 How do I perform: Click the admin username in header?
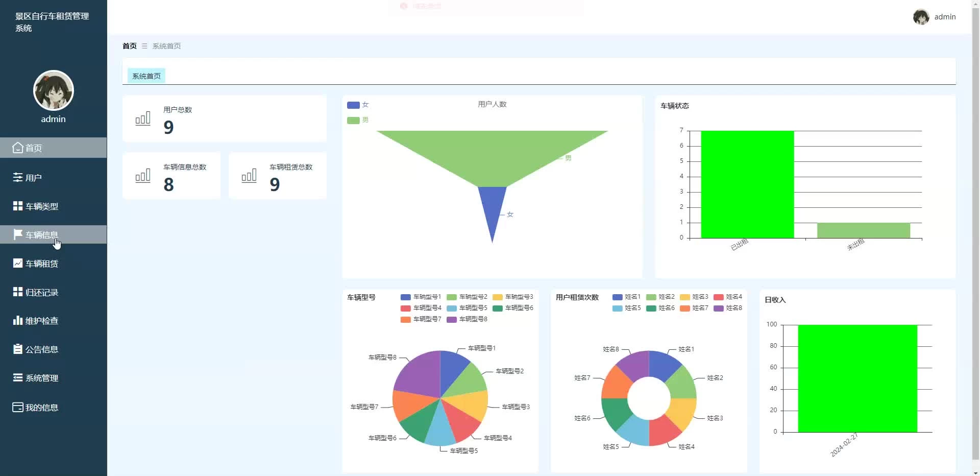tap(945, 17)
